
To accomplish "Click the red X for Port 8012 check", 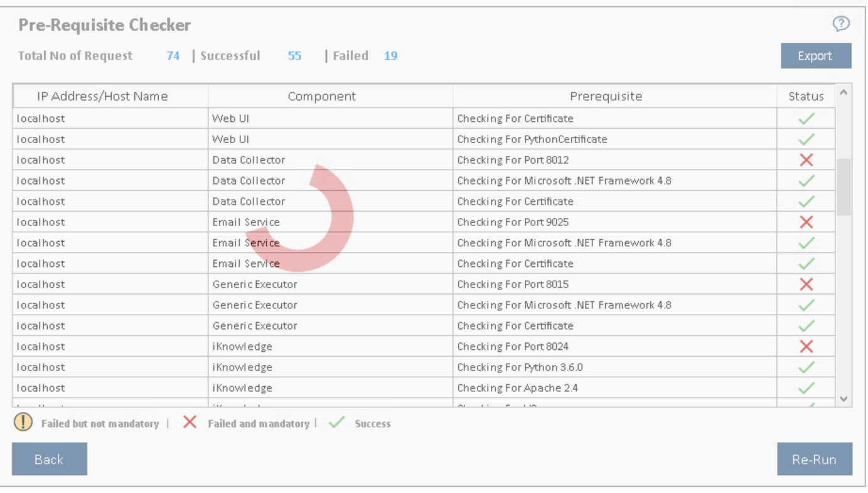I will pyautogui.click(x=805, y=160).
